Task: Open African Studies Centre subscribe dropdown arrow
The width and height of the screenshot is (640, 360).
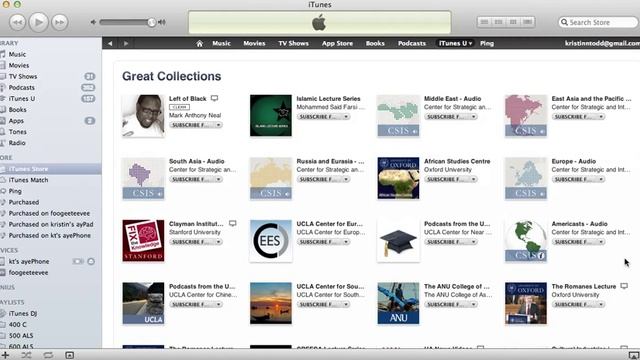Action: [x=473, y=179]
